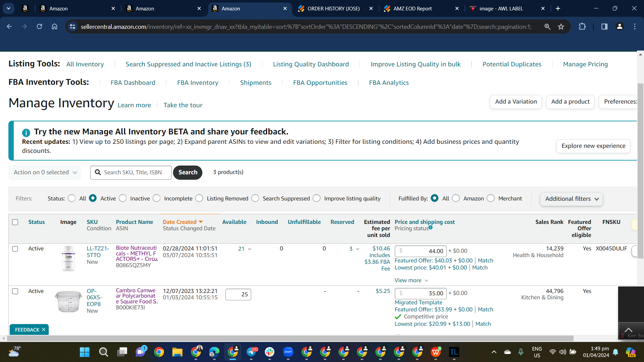
Task: Open the Chrome profile menu
Action: coord(620,26)
